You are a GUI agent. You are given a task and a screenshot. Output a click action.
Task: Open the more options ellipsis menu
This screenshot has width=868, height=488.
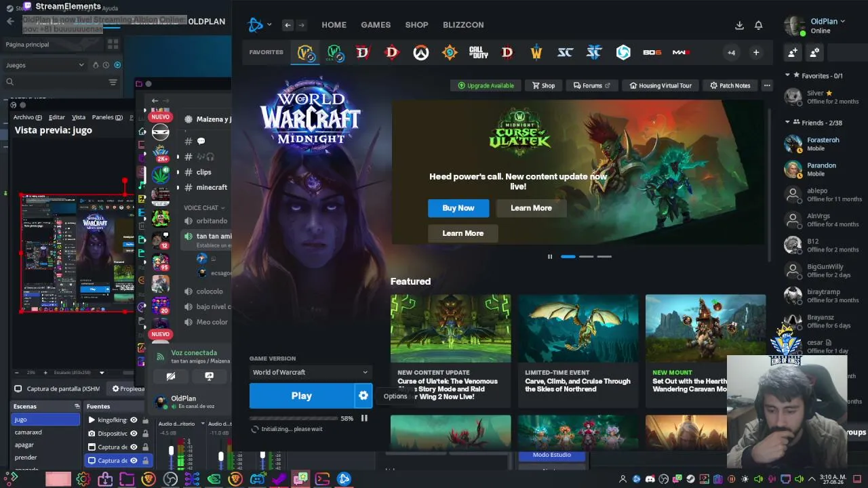(767, 85)
